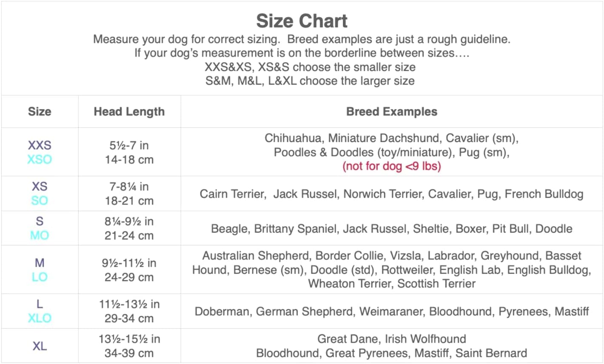
Task: Select the 8¼-9½ in head length
Action: pos(129,221)
